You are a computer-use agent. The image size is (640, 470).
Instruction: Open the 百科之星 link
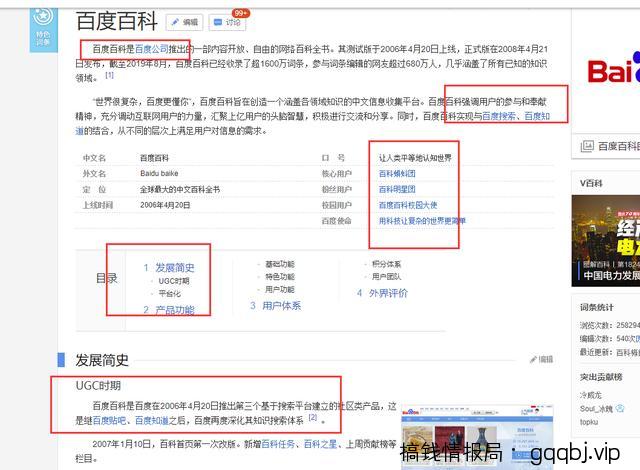point(320,444)
